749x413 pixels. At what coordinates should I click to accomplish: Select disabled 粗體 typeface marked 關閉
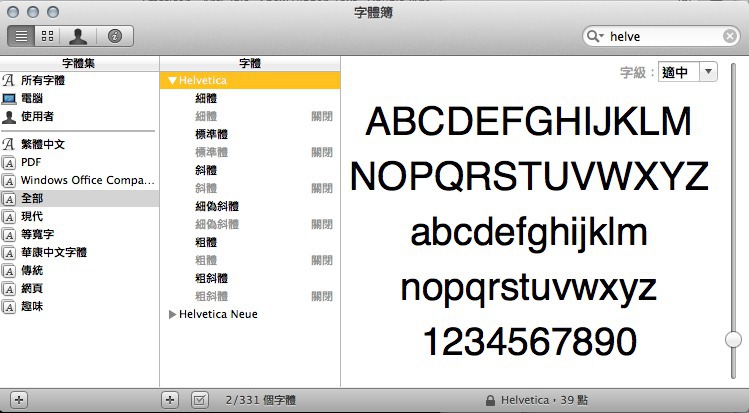click(x=250, y=261)
